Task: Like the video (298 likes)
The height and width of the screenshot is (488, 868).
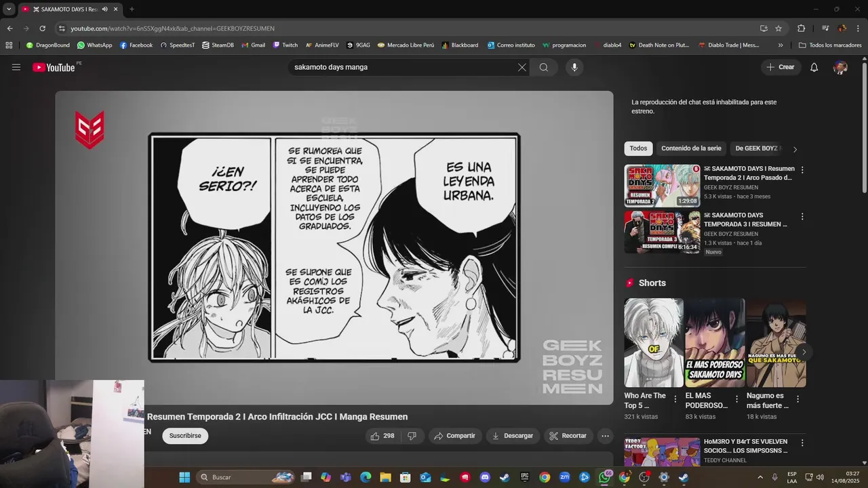Action: point(382,436)
